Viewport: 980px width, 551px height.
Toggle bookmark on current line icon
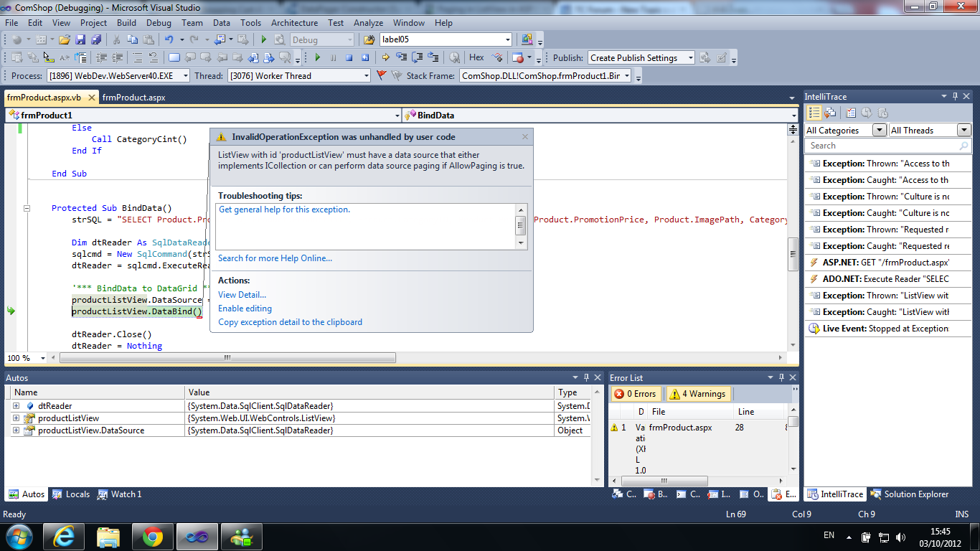pos(174,58)
